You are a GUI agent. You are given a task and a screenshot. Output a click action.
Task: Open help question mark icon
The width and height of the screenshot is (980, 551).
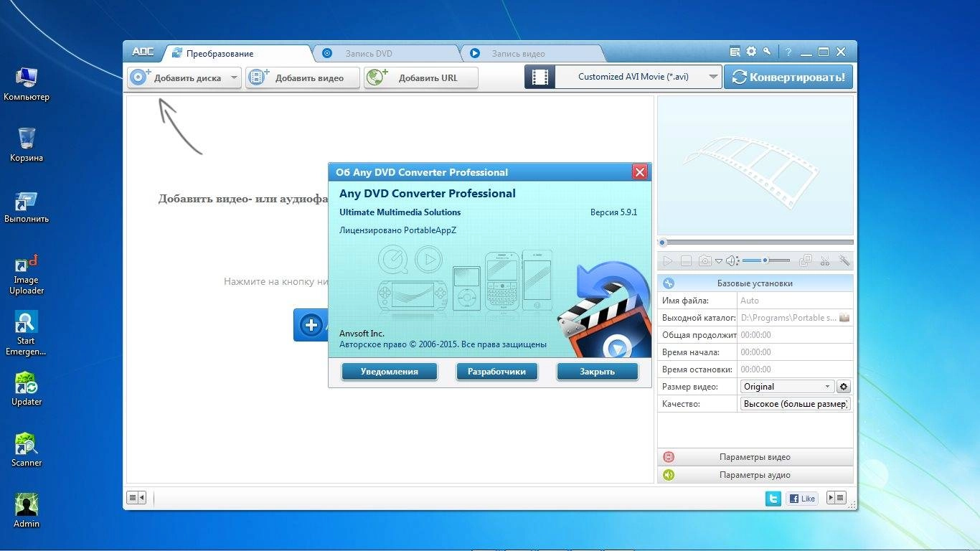coord(788,52)
